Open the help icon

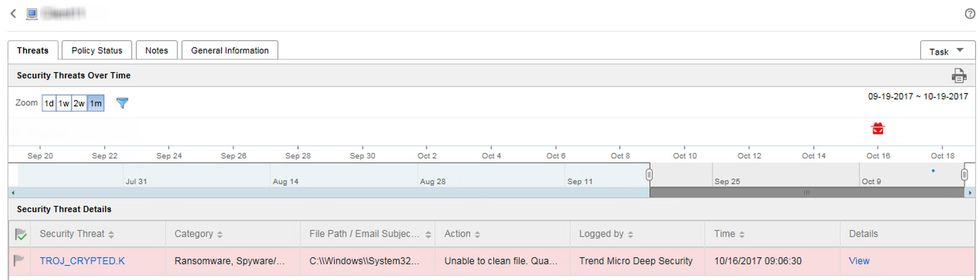coord(970,14)
